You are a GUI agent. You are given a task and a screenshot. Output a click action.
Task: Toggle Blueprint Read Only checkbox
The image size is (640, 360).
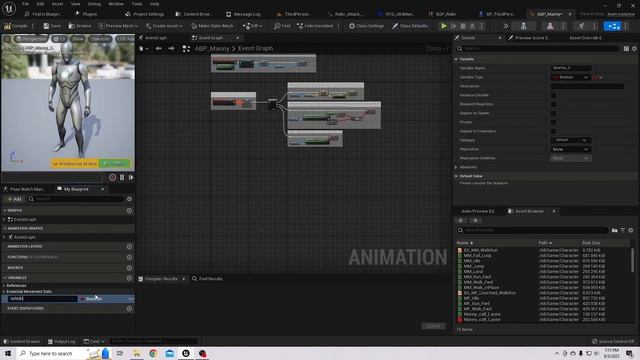click(553, 104)
